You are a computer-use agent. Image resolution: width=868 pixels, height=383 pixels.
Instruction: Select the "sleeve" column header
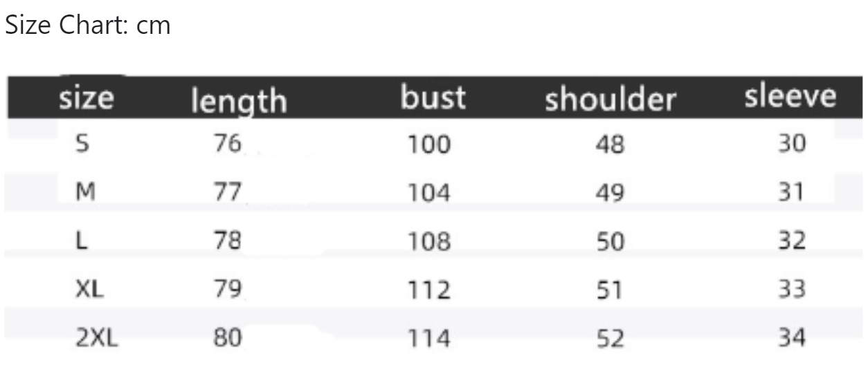click(x=790, y=97)
